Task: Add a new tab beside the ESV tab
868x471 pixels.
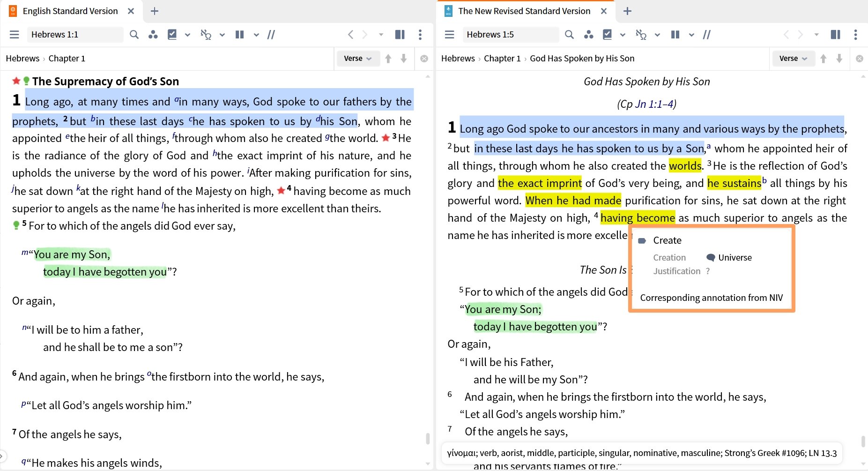Action: click(x=155, y=11)
